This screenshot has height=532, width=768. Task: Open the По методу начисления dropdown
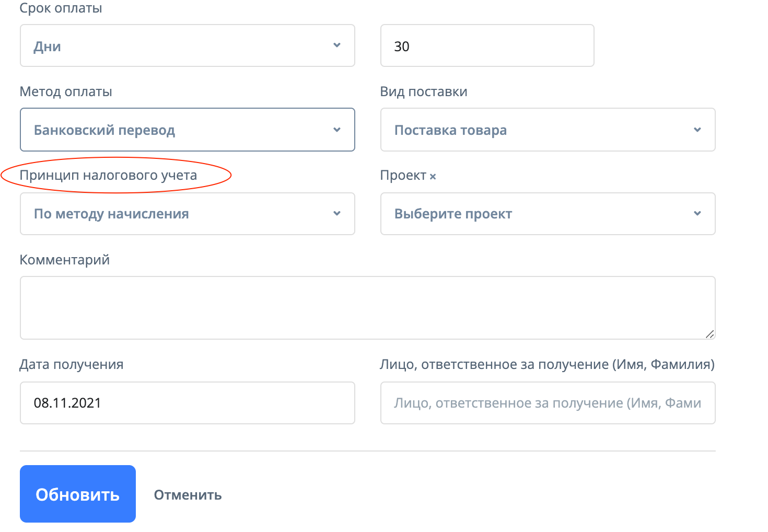click(187, 214)
